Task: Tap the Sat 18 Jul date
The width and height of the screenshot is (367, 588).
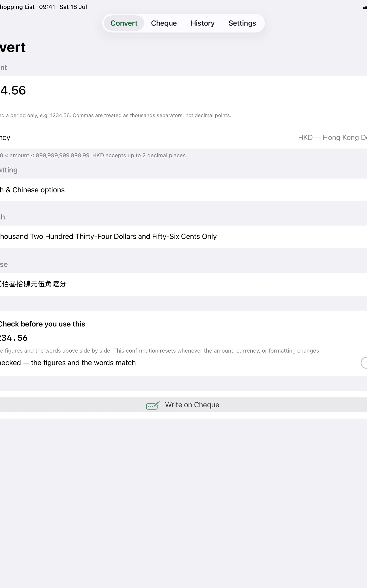Action: [x=73, y=7]
